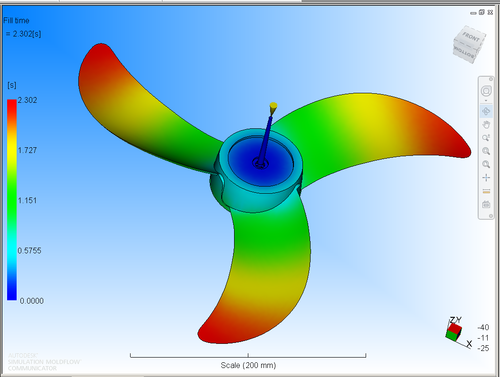This screenshot has height=377, width=500.
Task: Minimize the result viewport window
Action: (x=473, y=13)
